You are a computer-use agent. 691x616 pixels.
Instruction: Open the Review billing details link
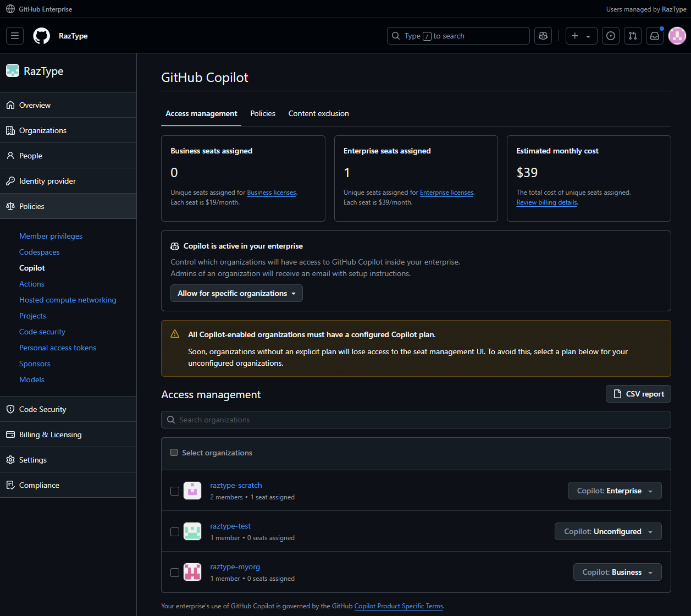coord(546,202)
